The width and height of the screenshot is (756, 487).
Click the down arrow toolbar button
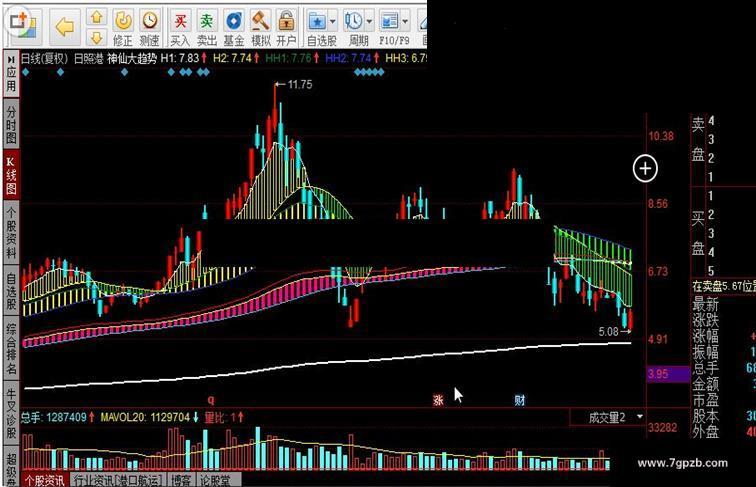[x=96, y=38]
